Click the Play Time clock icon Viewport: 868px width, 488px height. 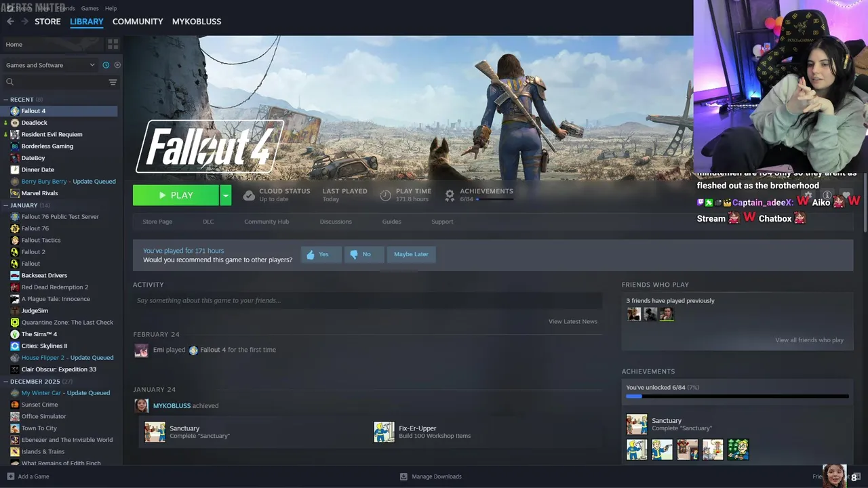pos(385,195)
